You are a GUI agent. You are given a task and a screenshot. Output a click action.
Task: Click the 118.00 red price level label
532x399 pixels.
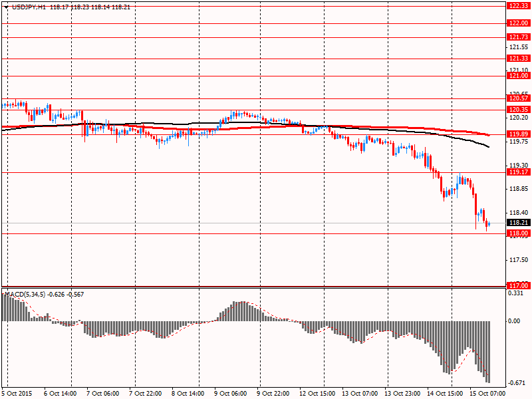pyautogui.click(x=518, y=233)
